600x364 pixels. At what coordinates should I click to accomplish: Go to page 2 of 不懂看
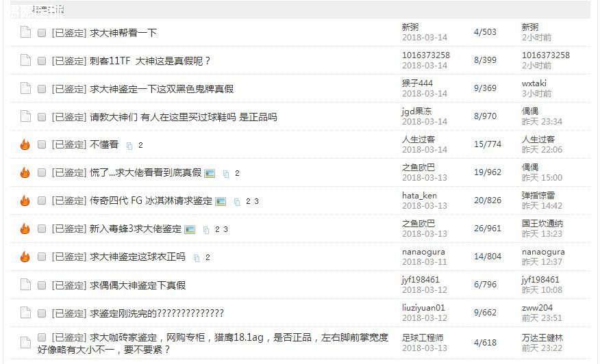140,145
